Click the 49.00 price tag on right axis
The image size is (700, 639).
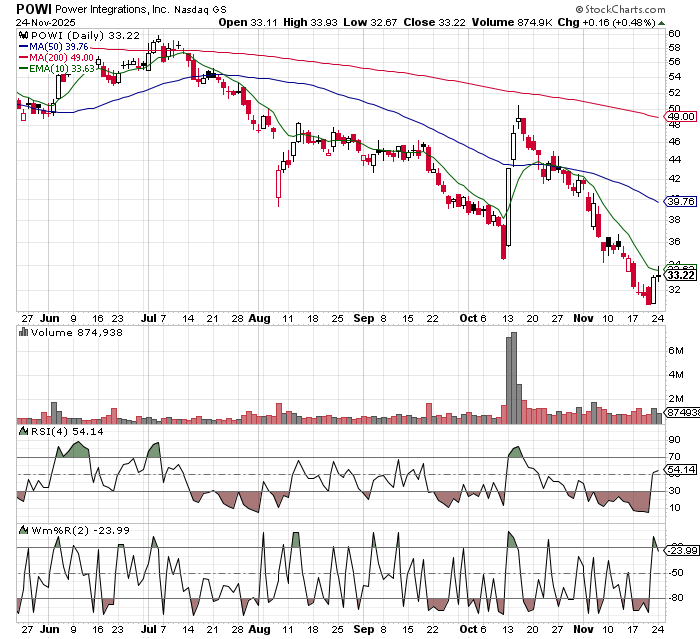[681, 117]
